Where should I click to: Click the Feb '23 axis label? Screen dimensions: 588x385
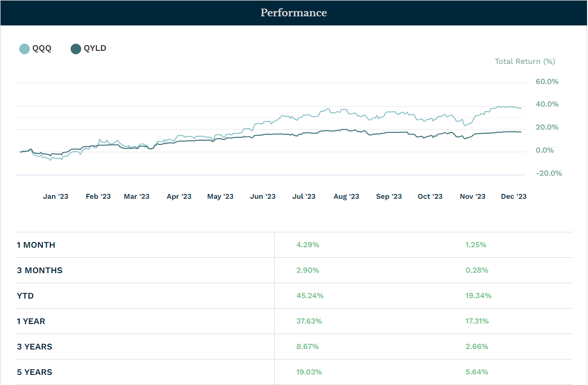98,196
